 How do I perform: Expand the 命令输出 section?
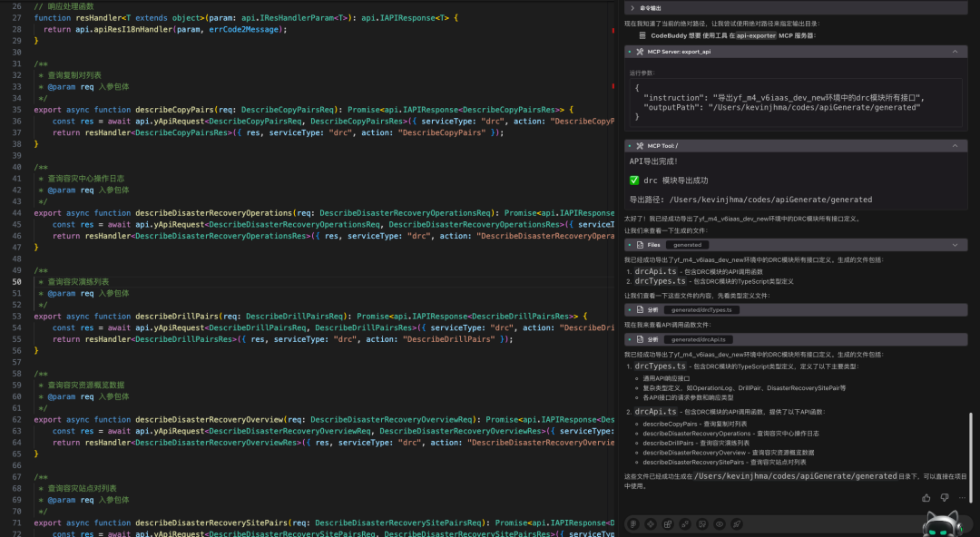pyautogui.click(x=632, y=7)
